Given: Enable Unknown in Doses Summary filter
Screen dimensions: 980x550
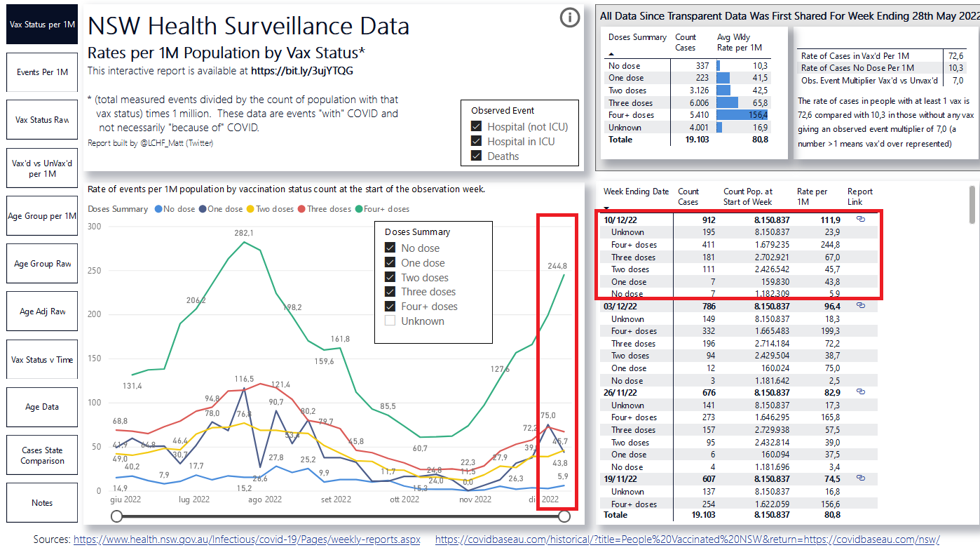Looking at the screenshot, I should coord(390,321).
